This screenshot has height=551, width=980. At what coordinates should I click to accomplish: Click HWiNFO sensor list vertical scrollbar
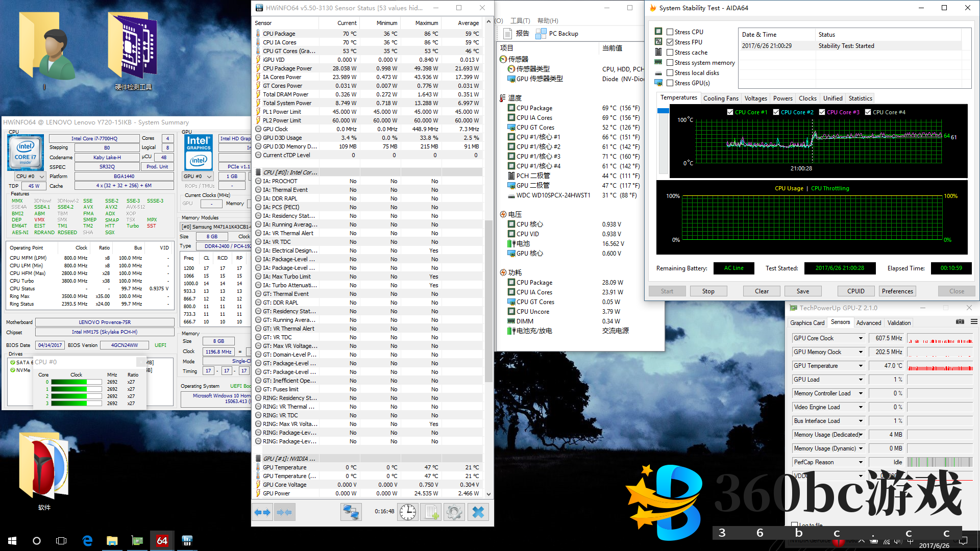[488, 301]
